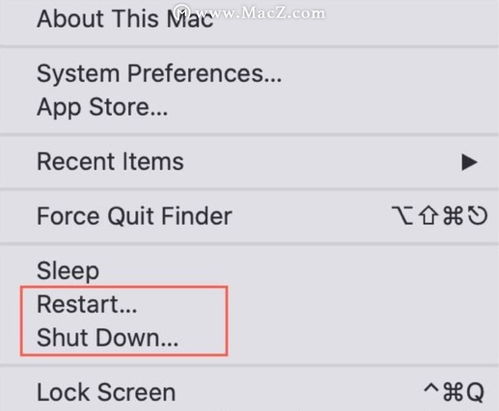Viewport: 499px width, 411px height.
Task: Click the circular logo before the watermark
Action: 182,12
